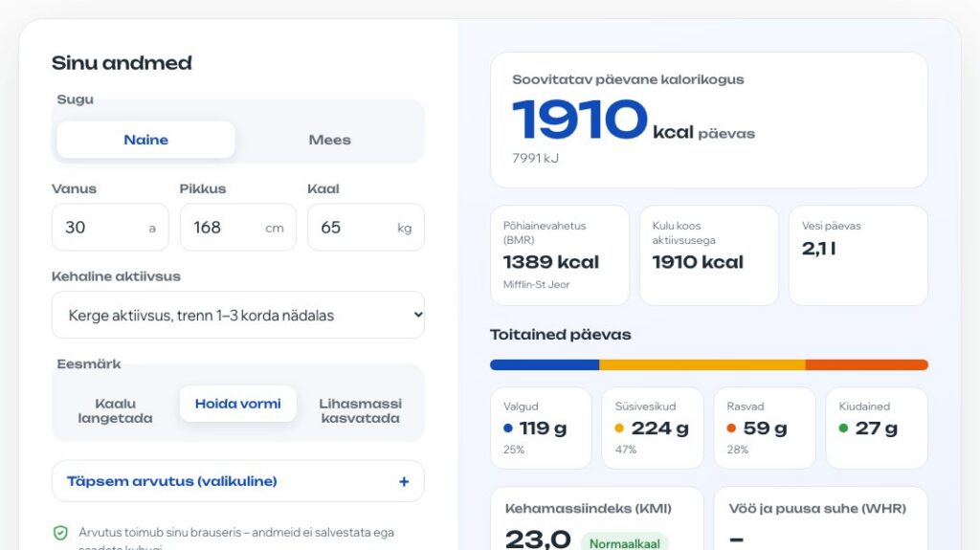This screenshot has height=550, width=980.
Task: Click the Vesi päevas 2,1 l card
Action: [x=858, y=255]
